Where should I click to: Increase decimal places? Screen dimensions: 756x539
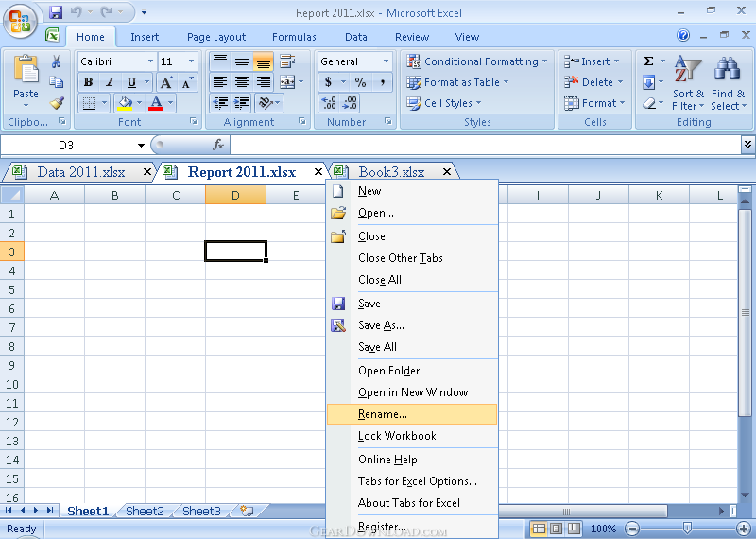click(329, 103)
